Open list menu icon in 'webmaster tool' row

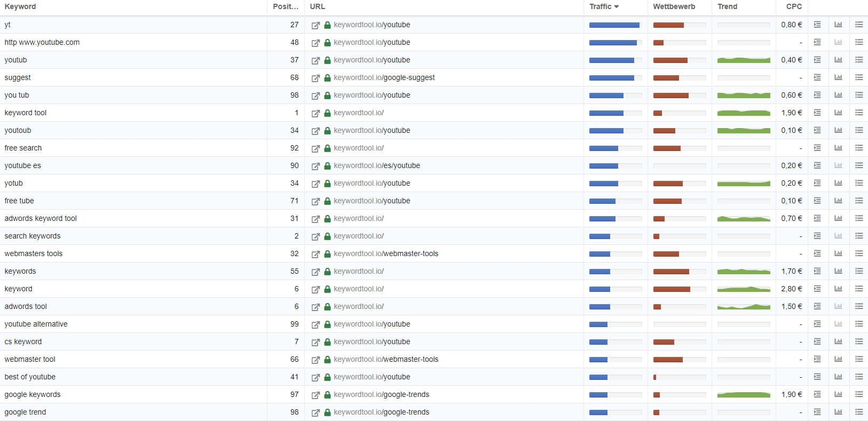859,359
